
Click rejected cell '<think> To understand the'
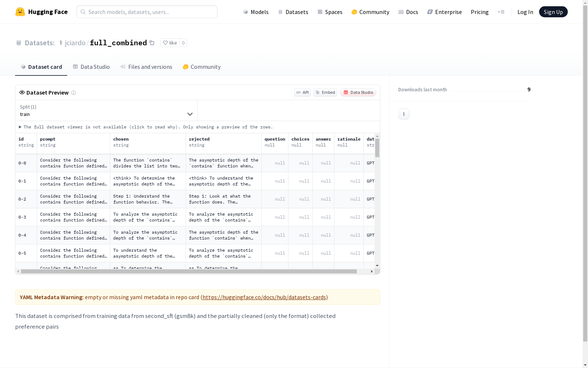click(x=224, y=181)
